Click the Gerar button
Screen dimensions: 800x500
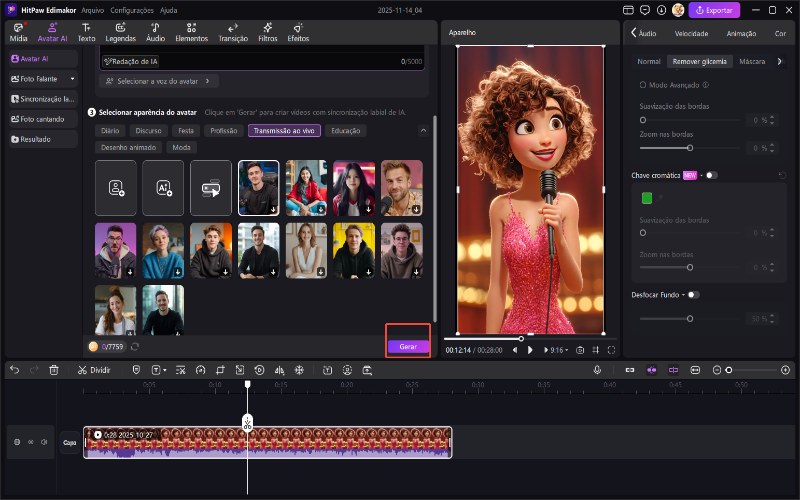pos(408,346)
